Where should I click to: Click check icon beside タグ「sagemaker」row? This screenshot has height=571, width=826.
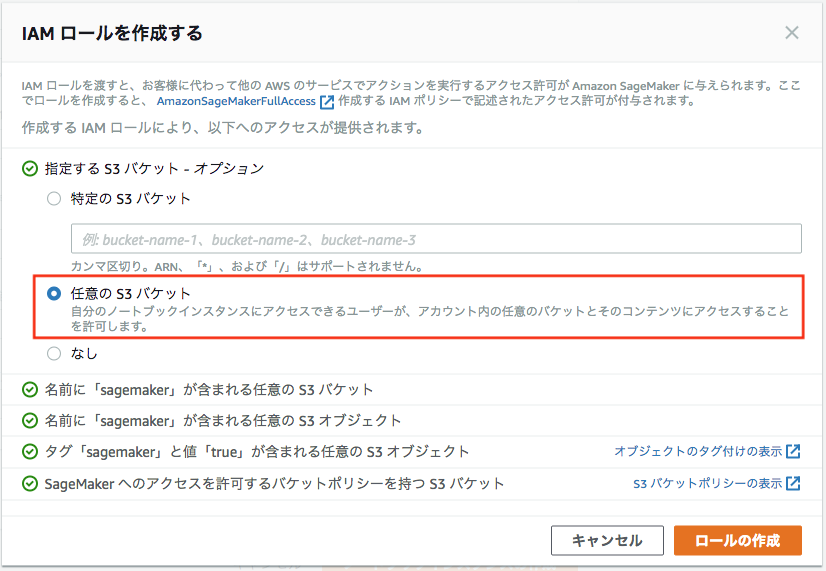[30, 452]
